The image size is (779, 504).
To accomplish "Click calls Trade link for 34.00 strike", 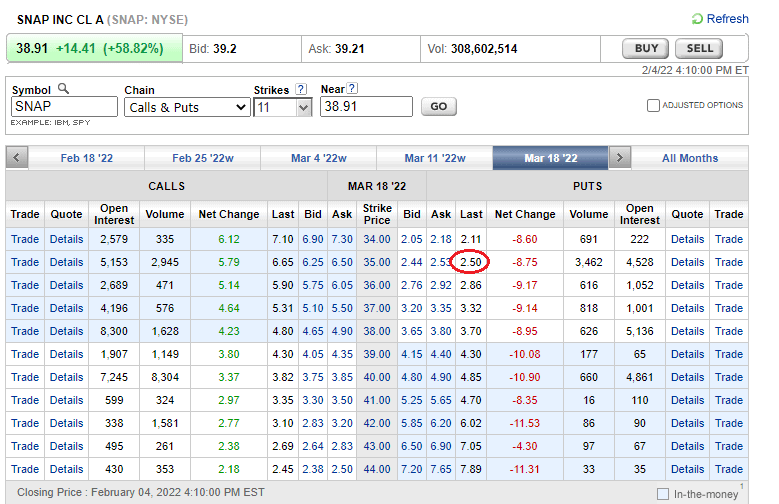I will [25, 239].
